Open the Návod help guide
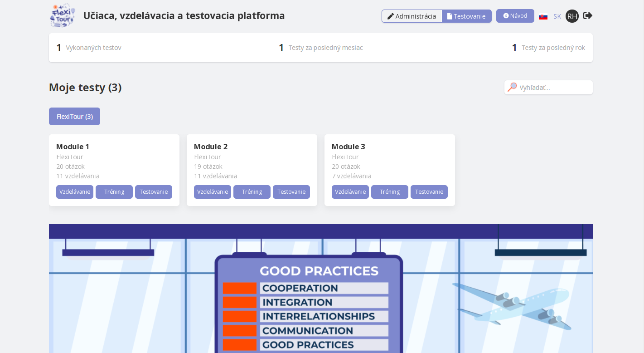 point(515,16)
